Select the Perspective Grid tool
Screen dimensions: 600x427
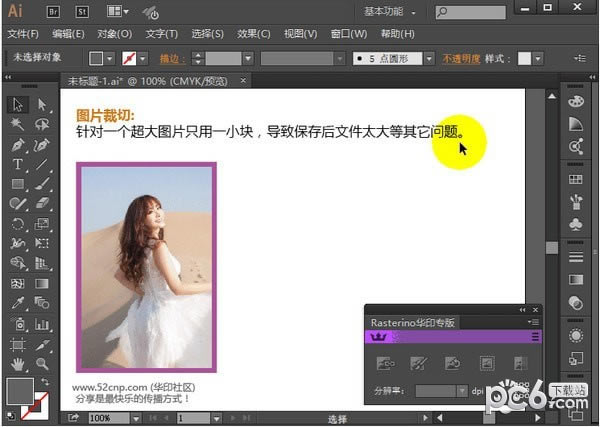(x=42, y=263)
